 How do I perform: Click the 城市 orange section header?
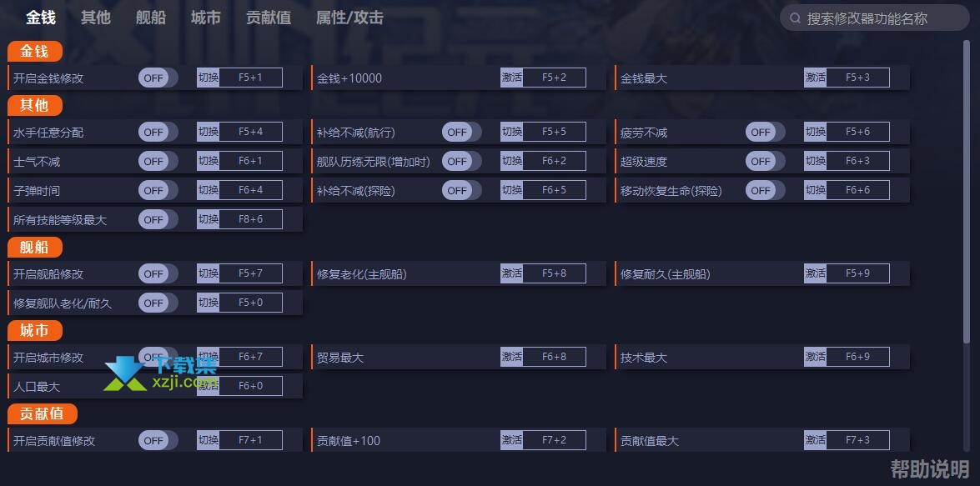35,330
